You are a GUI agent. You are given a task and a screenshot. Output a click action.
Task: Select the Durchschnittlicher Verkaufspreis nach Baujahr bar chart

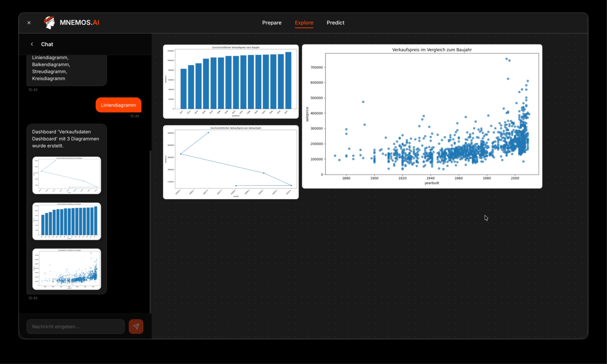tap(231, 81)
